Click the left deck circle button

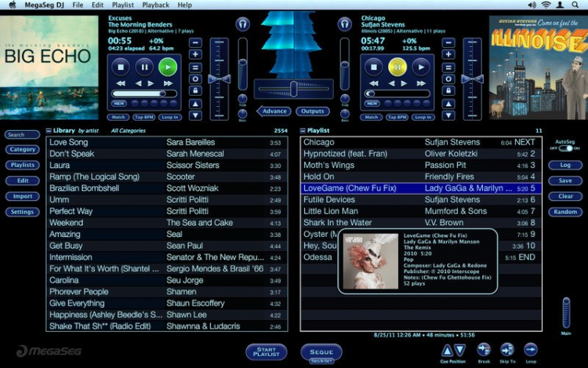[195, 79]
